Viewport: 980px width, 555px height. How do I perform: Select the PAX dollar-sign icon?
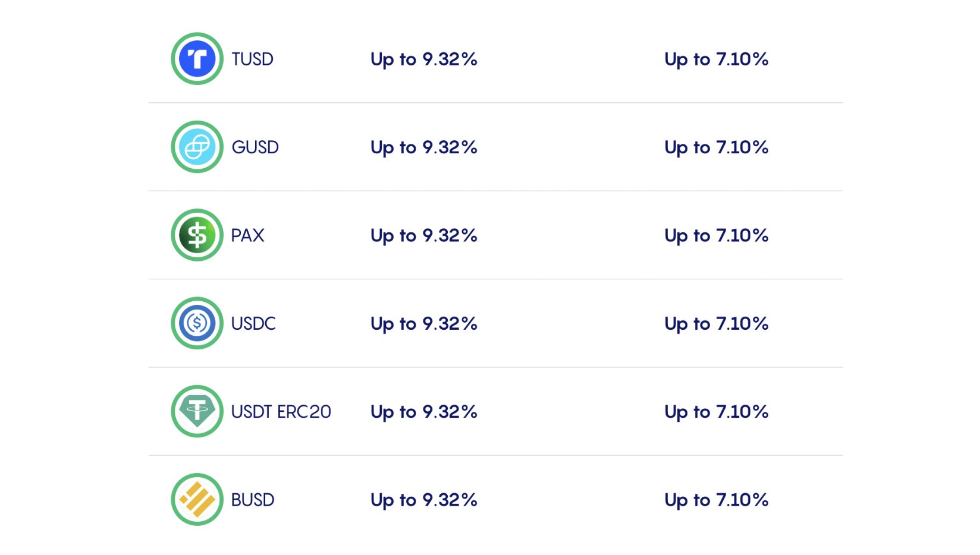pyautogui.click(x=197, y=235)
